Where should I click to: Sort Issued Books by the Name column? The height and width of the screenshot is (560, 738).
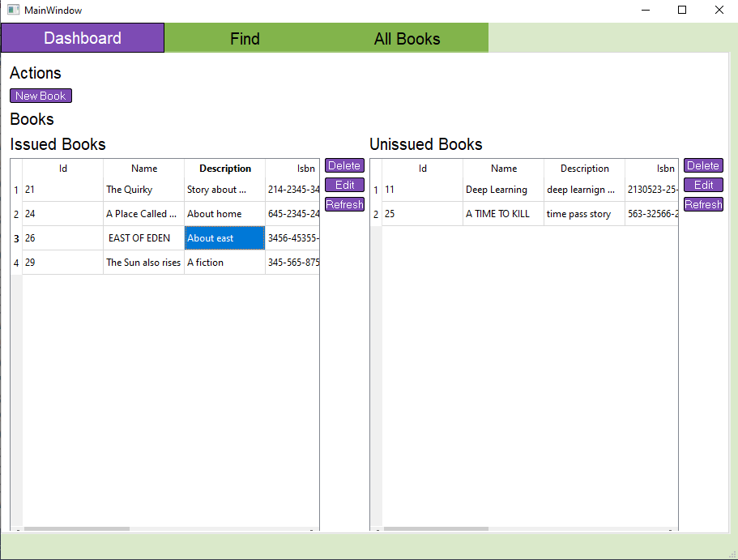click(x=143, y=169)
